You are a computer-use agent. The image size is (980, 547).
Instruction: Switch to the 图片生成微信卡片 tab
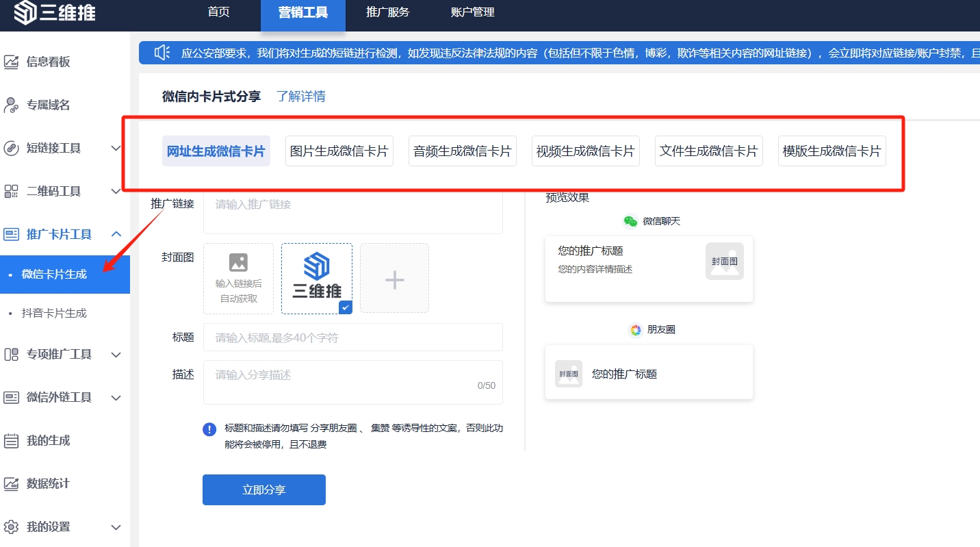[x=339, y=151]
